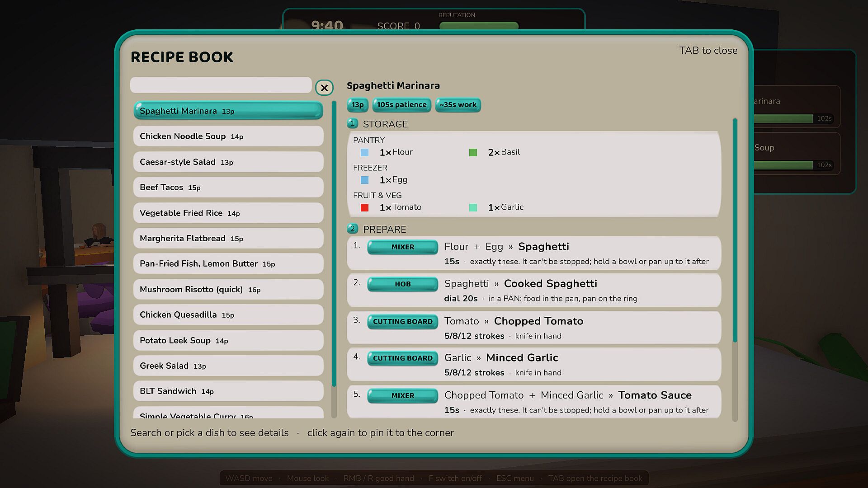Click the Flour light-blue ingredient swatch

[x=364, y=153]
